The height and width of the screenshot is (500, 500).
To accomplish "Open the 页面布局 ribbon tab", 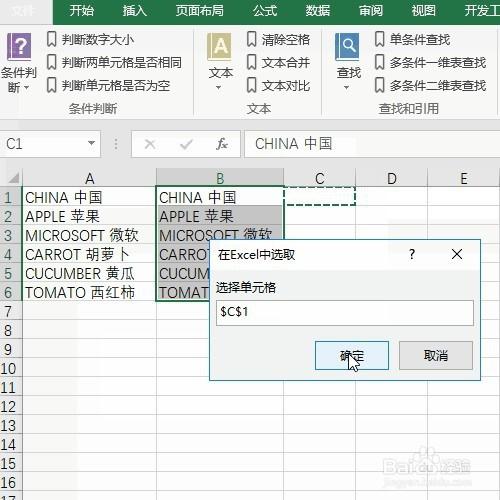I will coord(200,11).
